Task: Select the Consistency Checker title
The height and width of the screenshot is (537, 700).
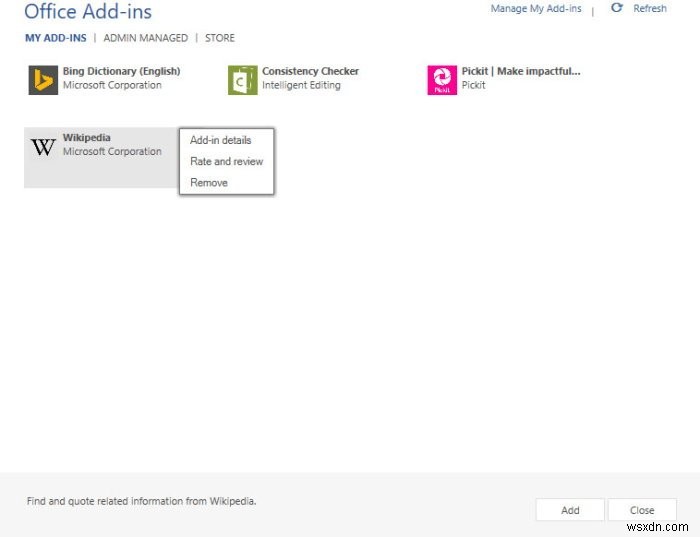Action: (310, 71)
